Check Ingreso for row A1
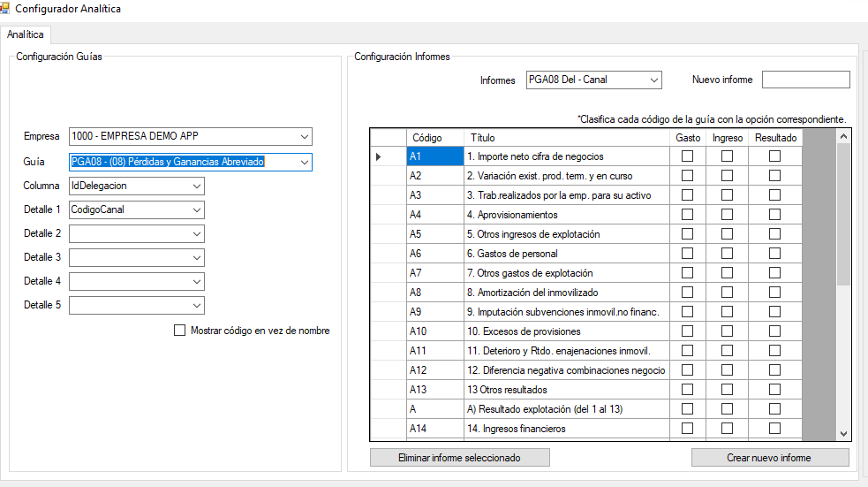The width and height of the screenshot is (868, 487). pos(728,156)
